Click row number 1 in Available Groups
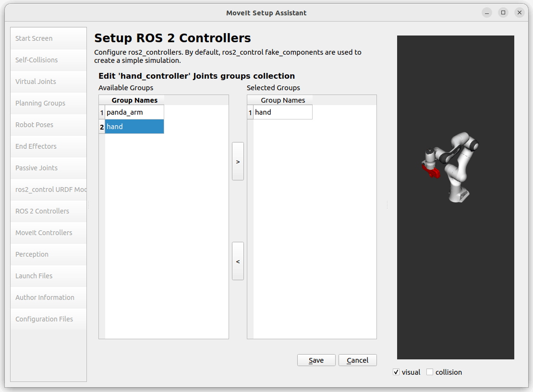 (102, 112)
